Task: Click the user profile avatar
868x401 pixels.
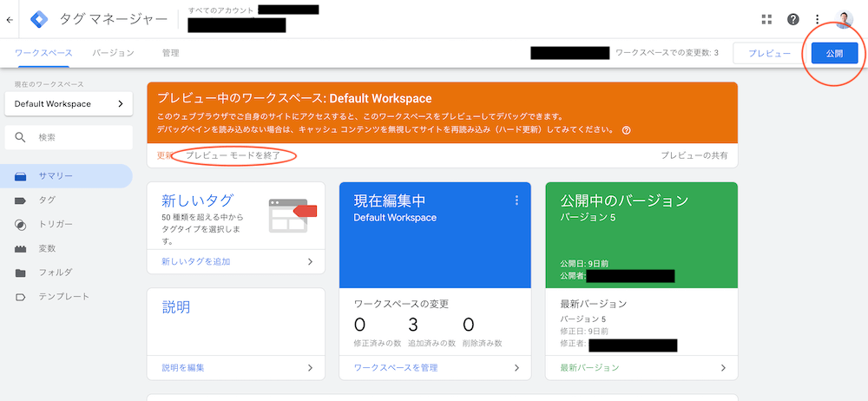Action: click(x=845, y=19)
